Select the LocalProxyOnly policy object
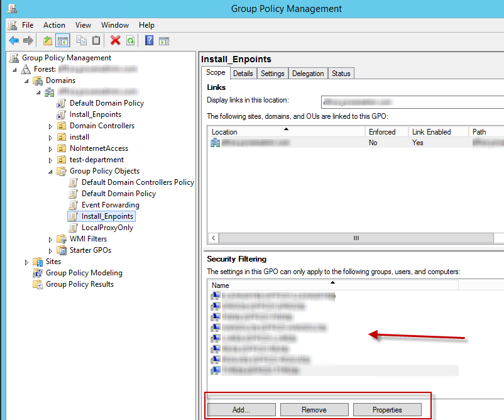The image size is (504, 420). click(x=107, y=228)
